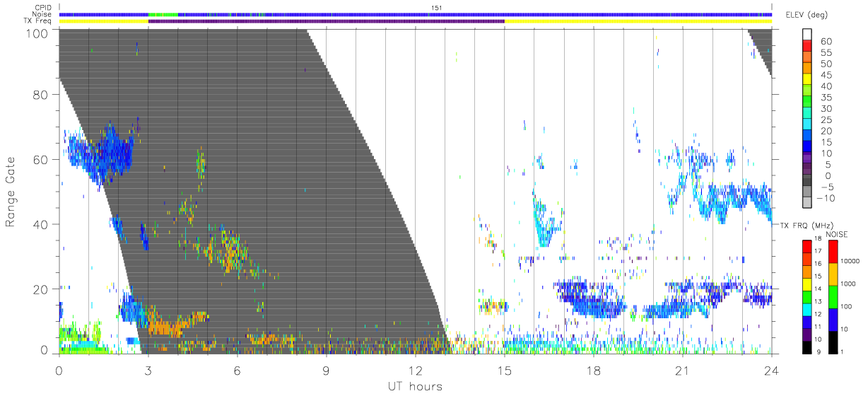Click the '12' tick on UT hours axis

(416, 370)
